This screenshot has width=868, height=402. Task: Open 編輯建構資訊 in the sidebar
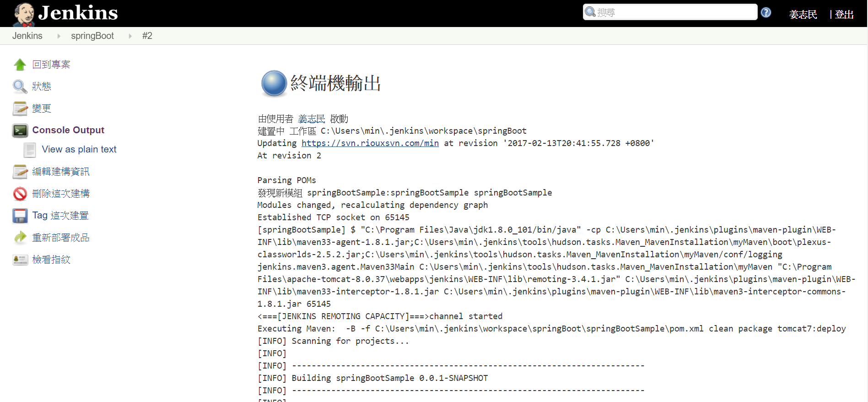(61, 172)
